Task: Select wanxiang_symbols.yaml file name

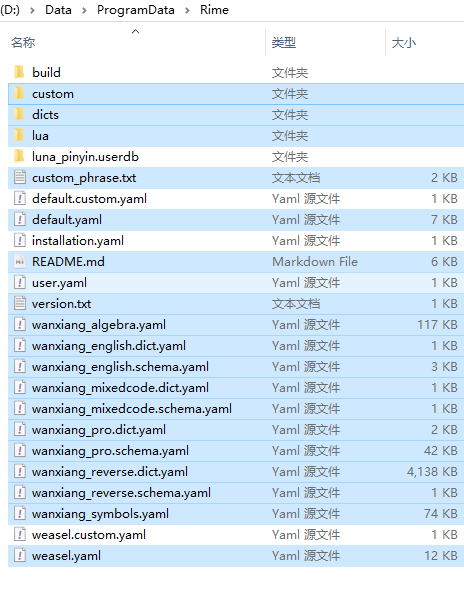Action: [x=100, y=514]
